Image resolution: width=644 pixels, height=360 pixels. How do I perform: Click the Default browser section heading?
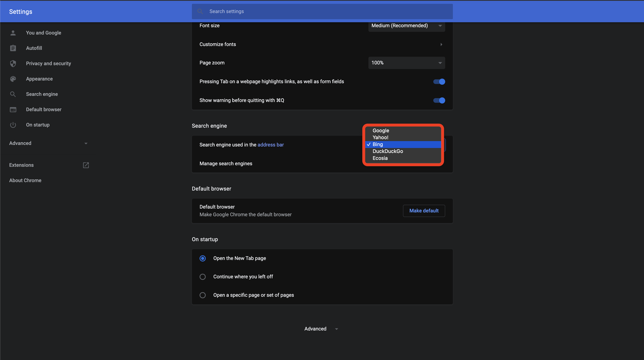(211, 188)
